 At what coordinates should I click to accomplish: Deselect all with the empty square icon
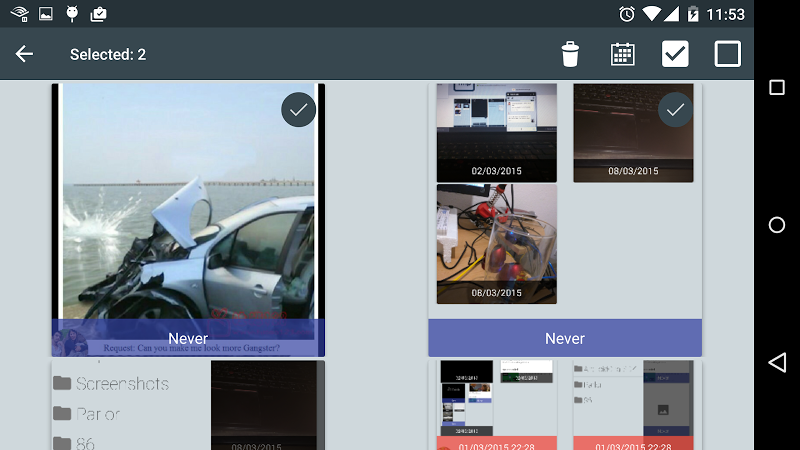pyautogui.click(x=728, y=54)
